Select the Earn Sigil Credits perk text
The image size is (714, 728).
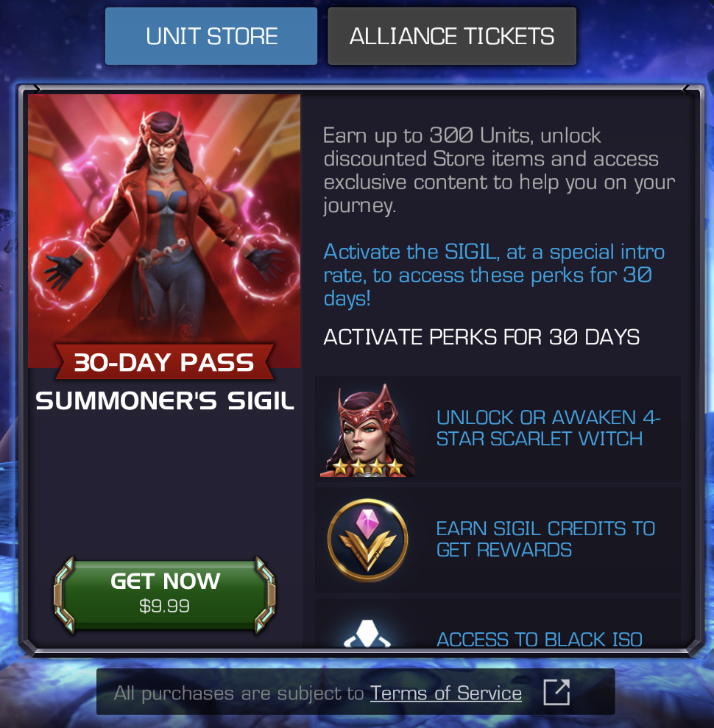point(545,539)
